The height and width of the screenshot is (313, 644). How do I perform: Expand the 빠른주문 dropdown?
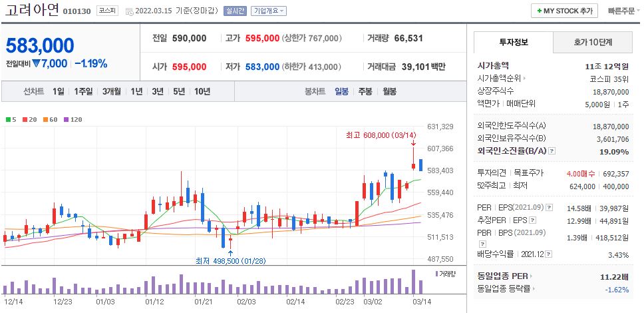coord(624,11)
